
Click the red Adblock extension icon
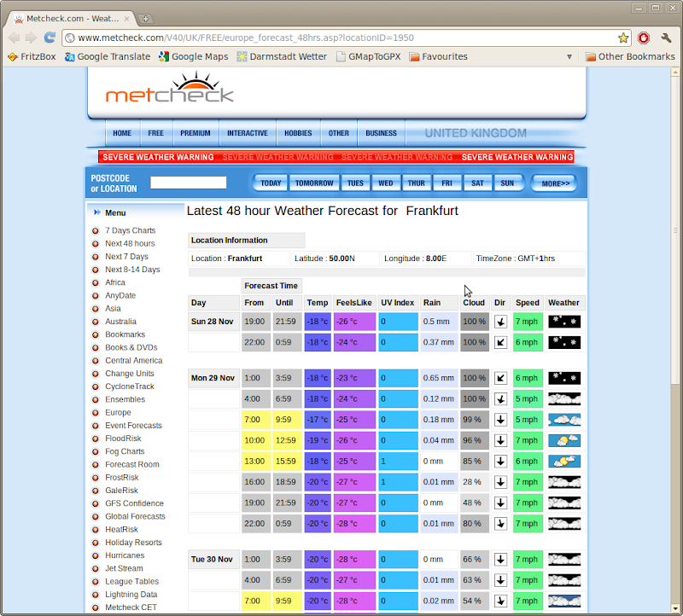pos(644,38)
